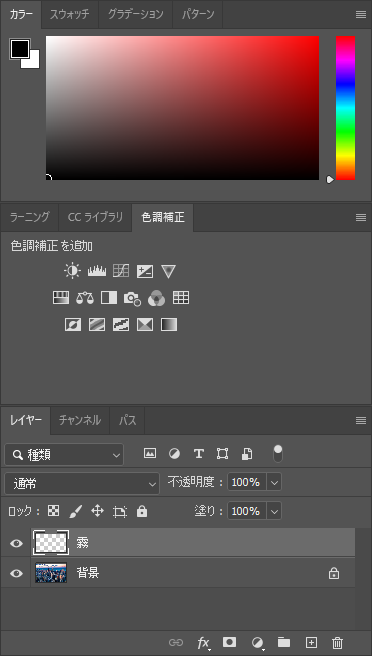Switch to the チャンネル tab
This screenshot has width=372, height=656.
[x=80, y=420]
